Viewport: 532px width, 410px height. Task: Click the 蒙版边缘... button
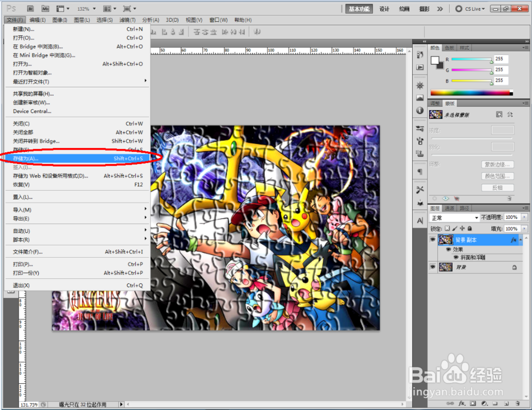(x=497, y=165)
